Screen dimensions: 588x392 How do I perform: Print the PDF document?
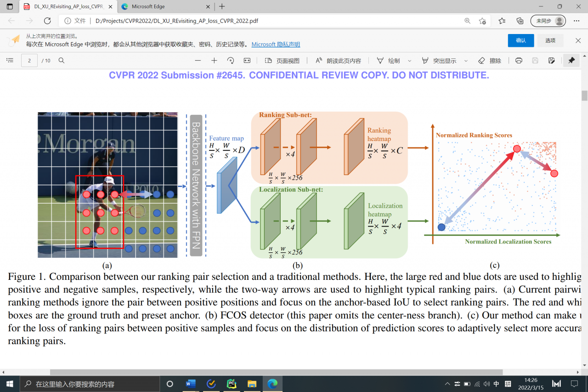point(519,61)
